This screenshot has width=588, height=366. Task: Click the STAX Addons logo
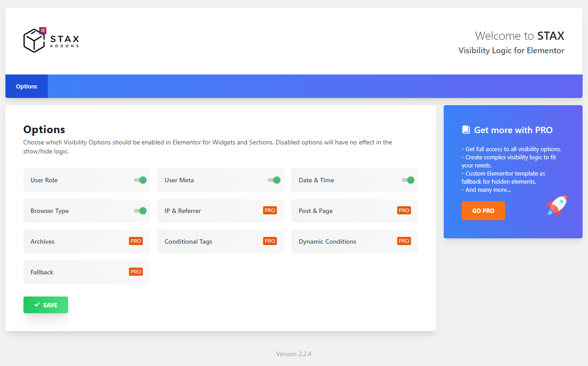click(x=51, y=40)
